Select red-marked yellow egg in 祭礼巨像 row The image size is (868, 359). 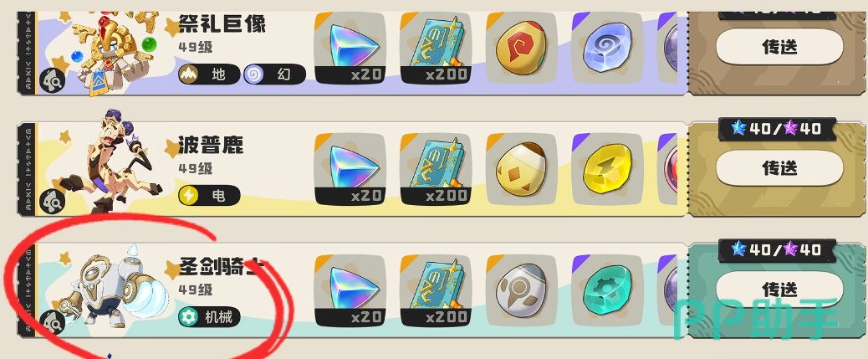coord(522,49)
